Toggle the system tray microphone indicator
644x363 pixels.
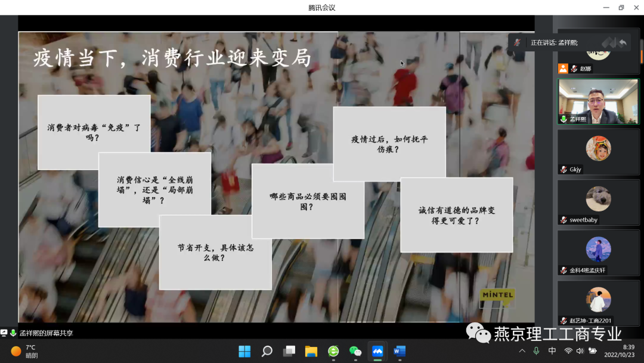point(537,351)
